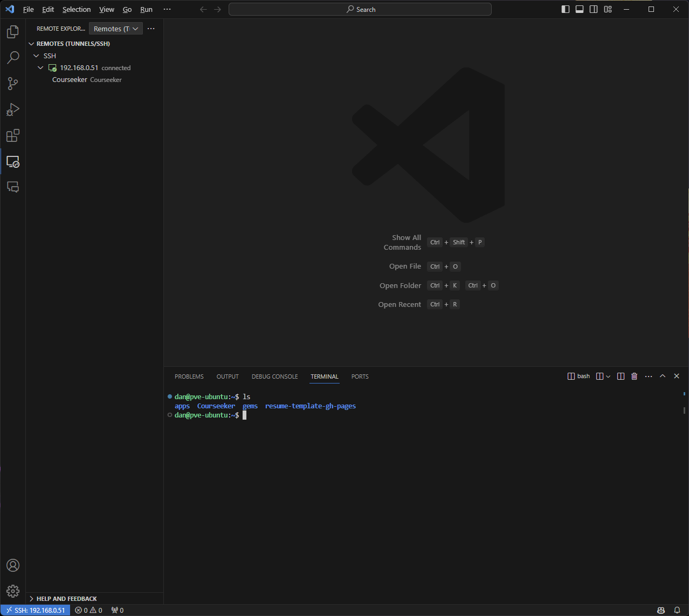Switch to the PORTS panel tab
689x616 pixels.
[360, 377]
